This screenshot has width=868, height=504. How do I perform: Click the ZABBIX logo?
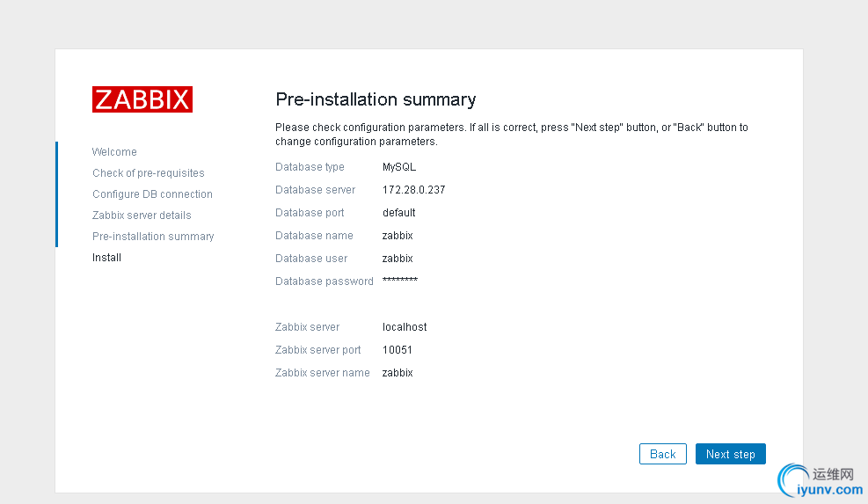142,99
